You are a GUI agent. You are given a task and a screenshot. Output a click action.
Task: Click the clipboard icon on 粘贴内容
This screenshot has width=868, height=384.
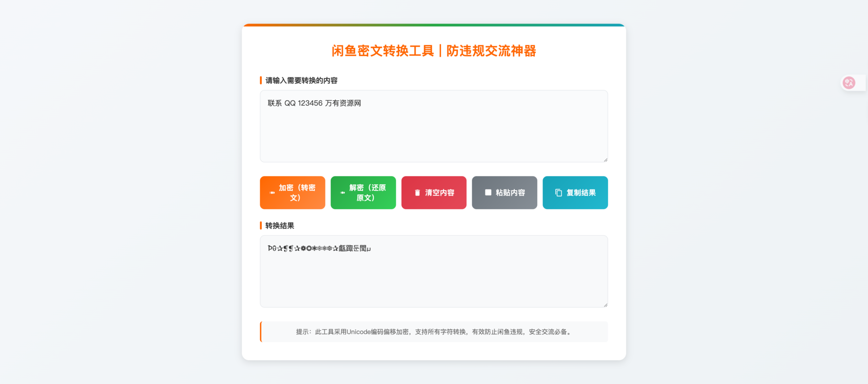488,192
